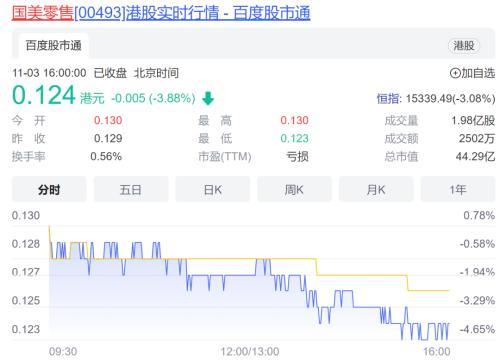500x360 pixels.
Task: Click the green down arrow icon
Action: (208, 98)
